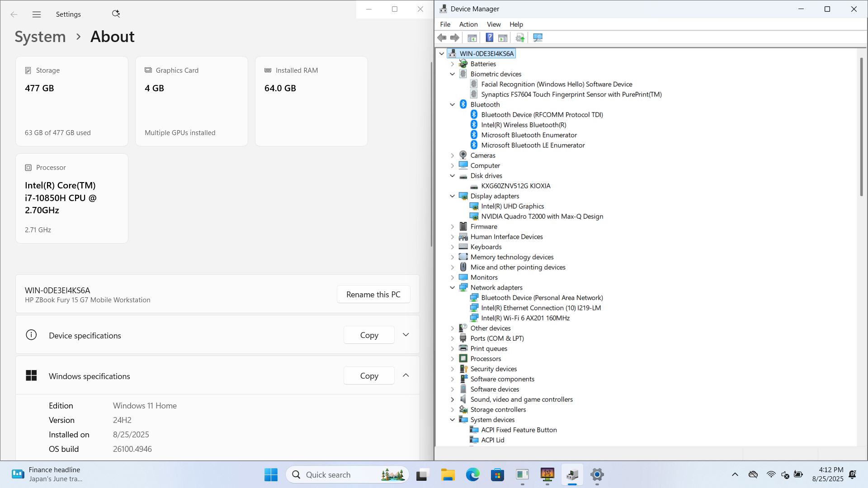Screen dimensions: 868x488
Task: Click the Settings gear icon in taskbar
Action: [597, 474]
